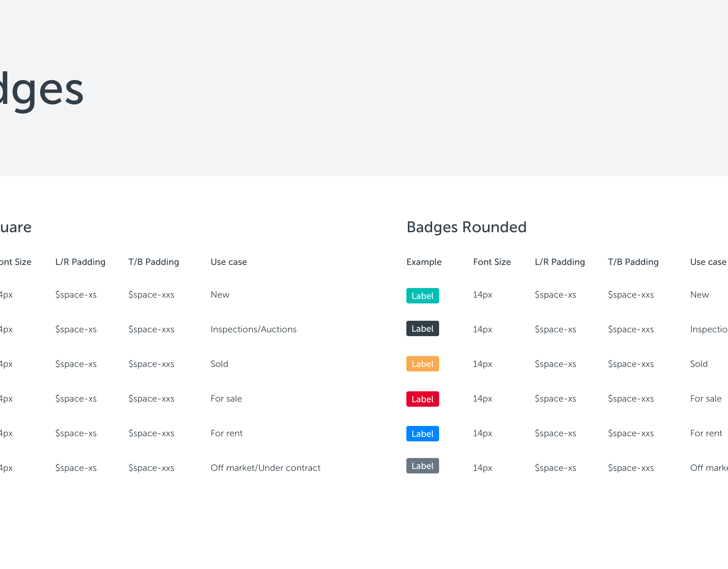Viewport: 728px width, 569px height.
Task: Select L/R Padding header in Badges Rounded table
Action: point(560,262)
